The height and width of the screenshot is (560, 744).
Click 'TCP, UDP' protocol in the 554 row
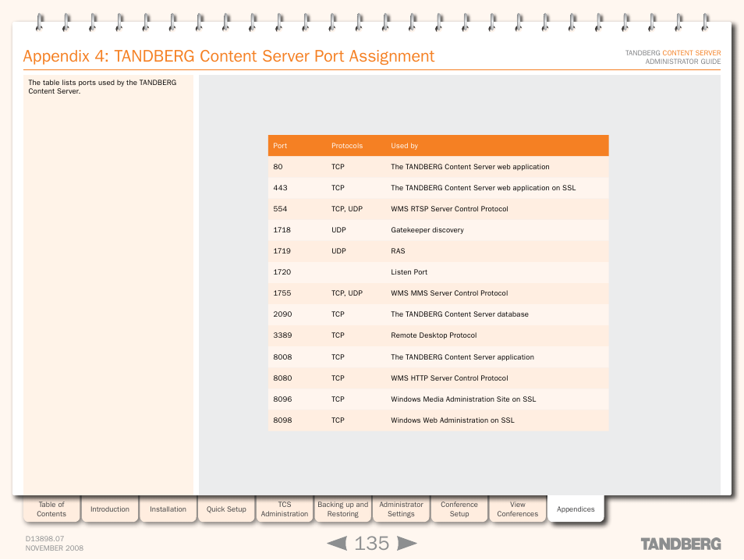point(347,209)
